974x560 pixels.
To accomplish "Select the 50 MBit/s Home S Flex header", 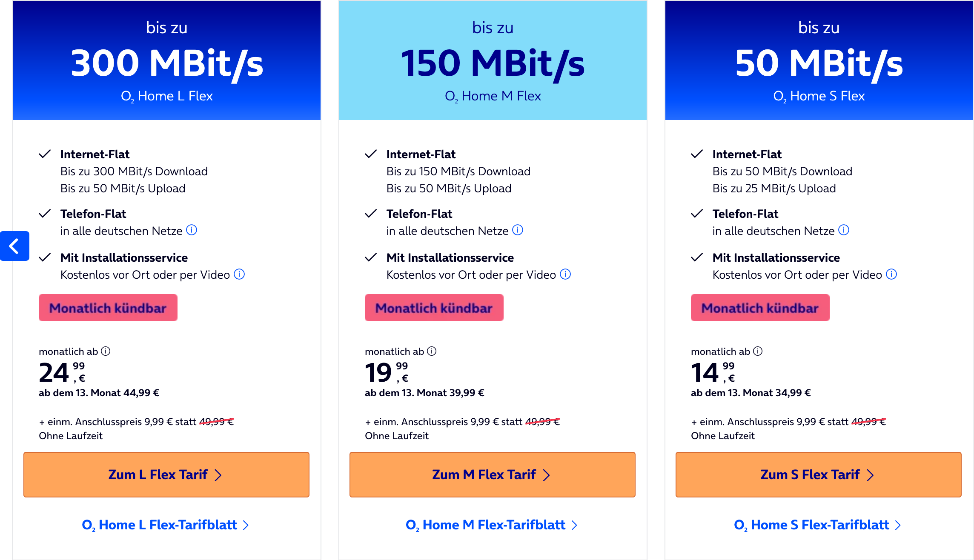I will 819,60.
